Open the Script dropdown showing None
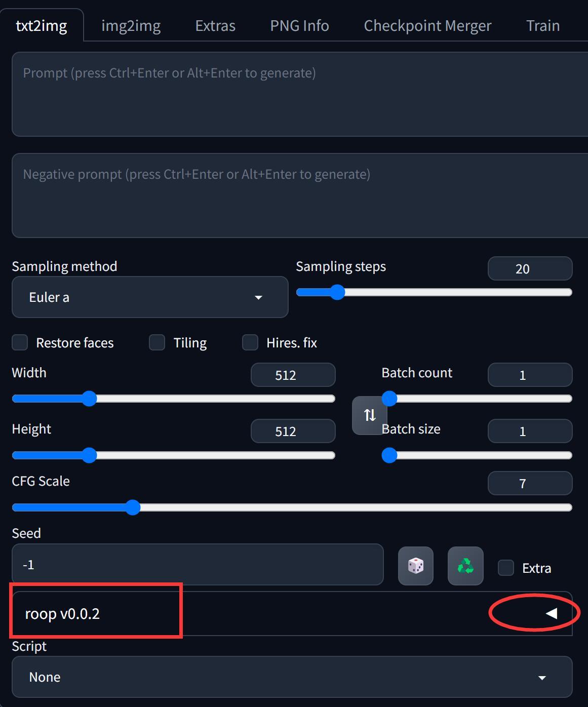Viewport: 588px width, 707px height. pos(292,677)
